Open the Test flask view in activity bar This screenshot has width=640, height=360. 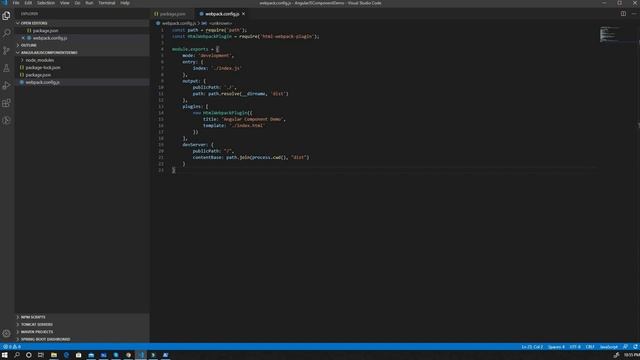7,68
